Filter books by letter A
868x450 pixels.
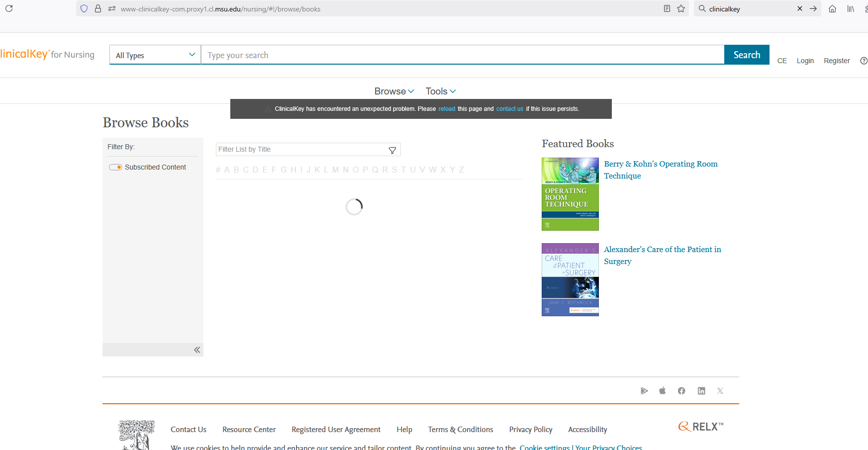pyautogui.click(x=227, y=170)
